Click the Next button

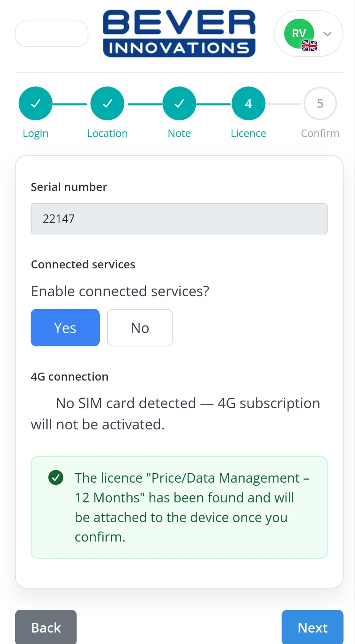(x=313, y=627)
